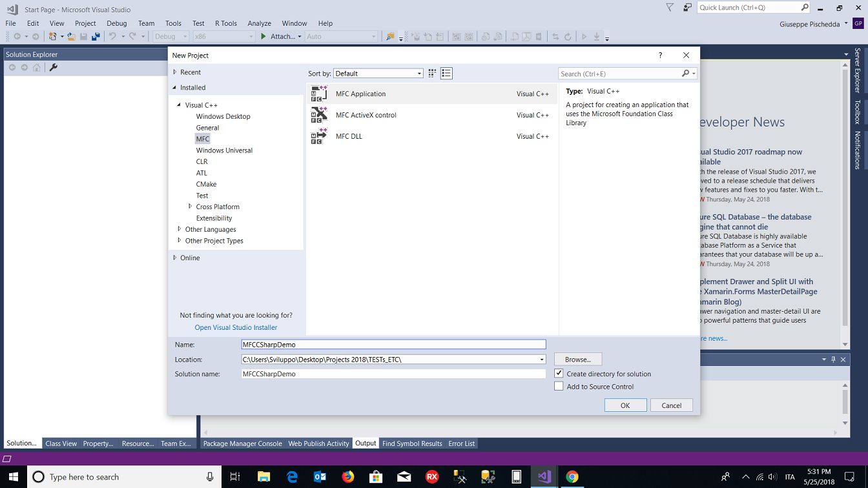Open the Project menu
868x488 pixels.
pyautogui.click(x=85, y=23)
